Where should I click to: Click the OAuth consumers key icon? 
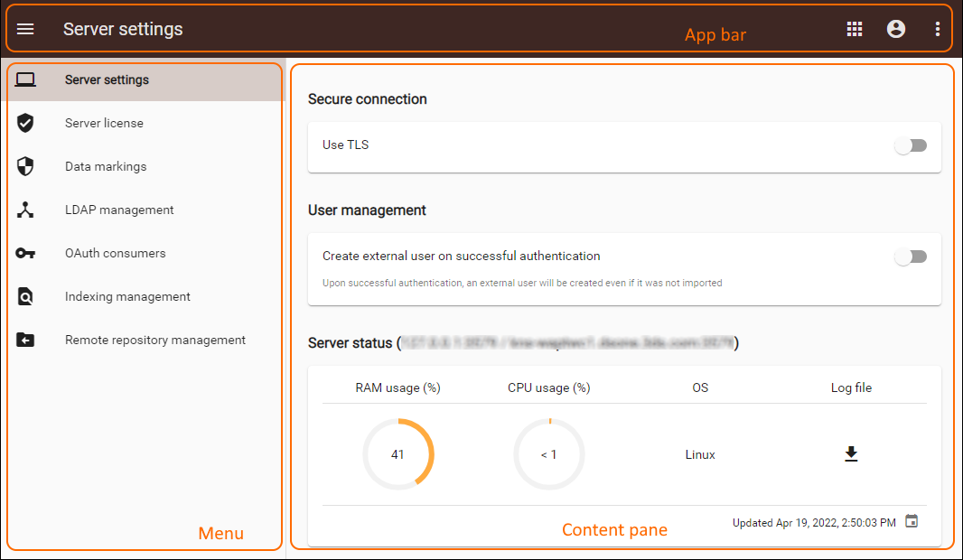[25, 253]
